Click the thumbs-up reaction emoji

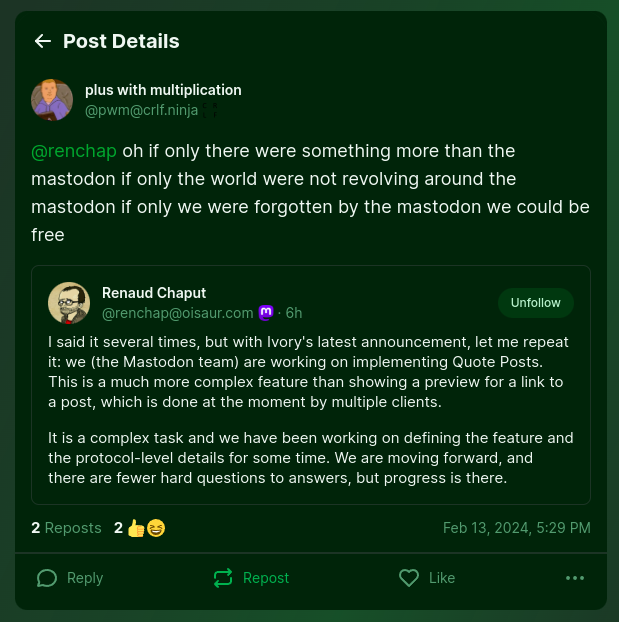137,528
